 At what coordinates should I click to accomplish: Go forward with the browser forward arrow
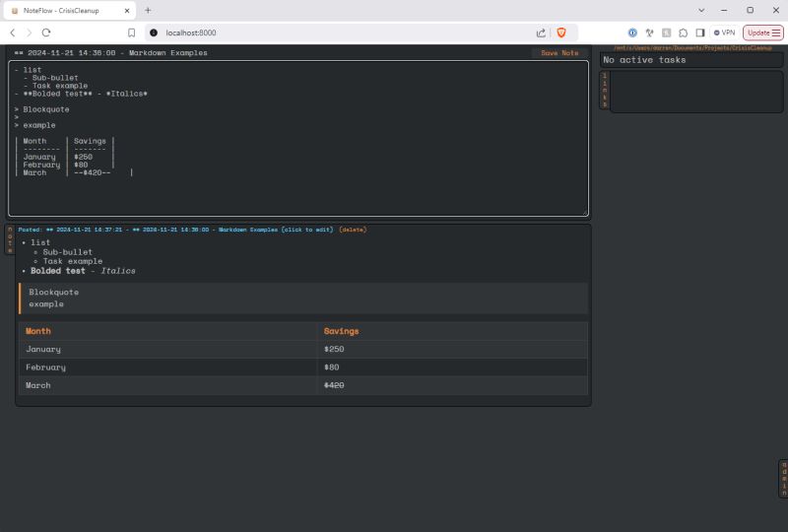tap(30, 33)
